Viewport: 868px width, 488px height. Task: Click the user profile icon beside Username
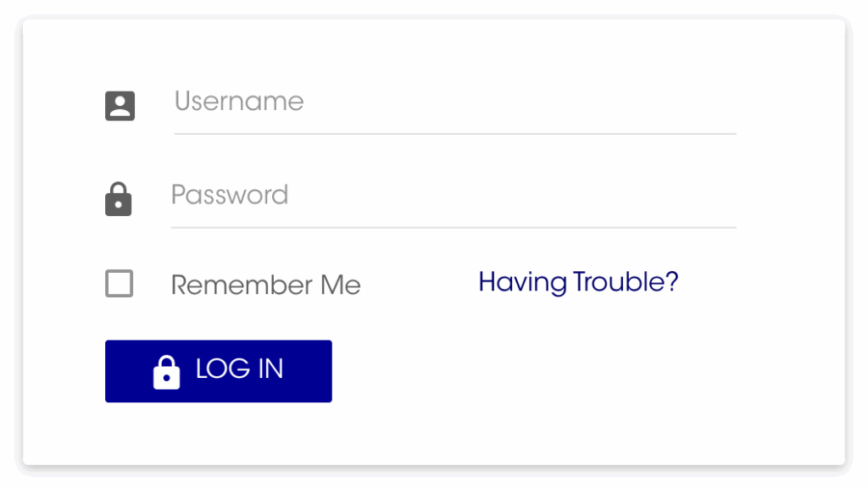tap(120, 106)
